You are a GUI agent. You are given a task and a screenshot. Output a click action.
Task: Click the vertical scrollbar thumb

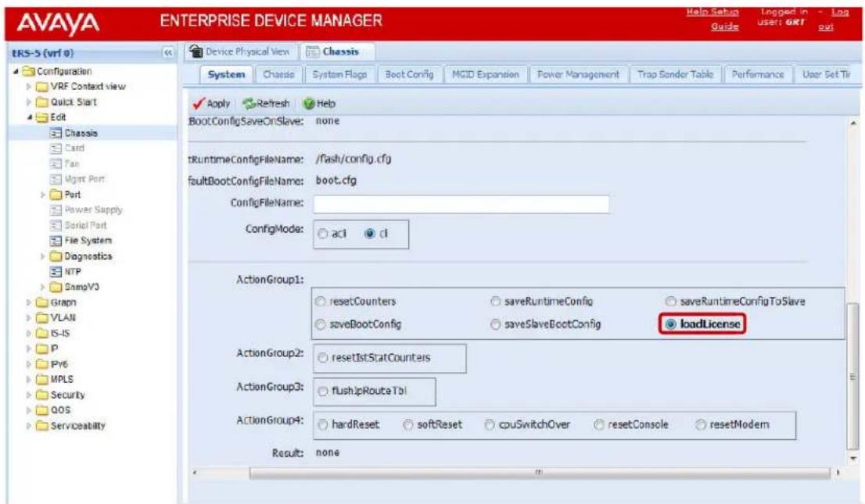point(852,376)
